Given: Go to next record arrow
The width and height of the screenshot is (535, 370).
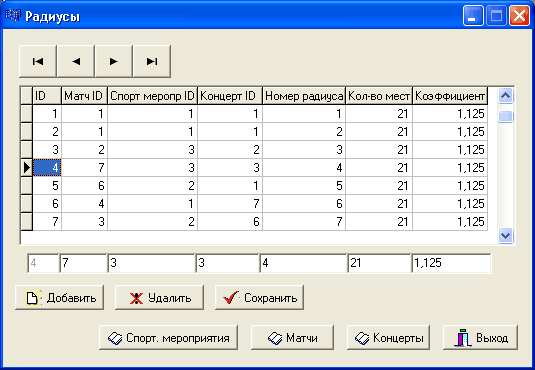Looking at the screenshot, I should [x=114, y=61].
